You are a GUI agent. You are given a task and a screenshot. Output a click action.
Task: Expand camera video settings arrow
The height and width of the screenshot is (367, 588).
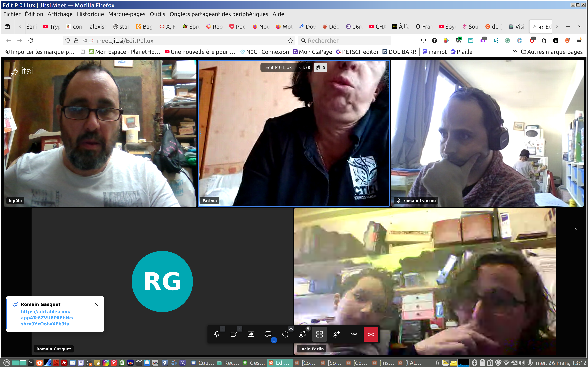239,329
